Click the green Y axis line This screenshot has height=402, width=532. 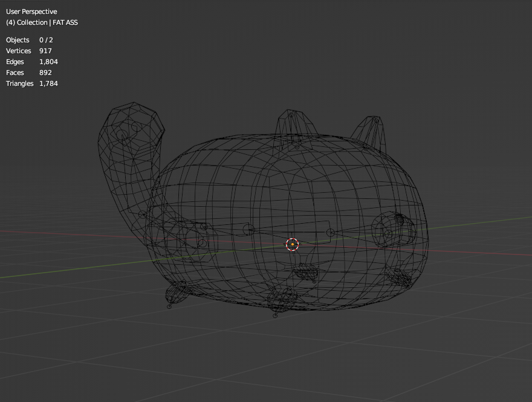click(x=68, y=270)
